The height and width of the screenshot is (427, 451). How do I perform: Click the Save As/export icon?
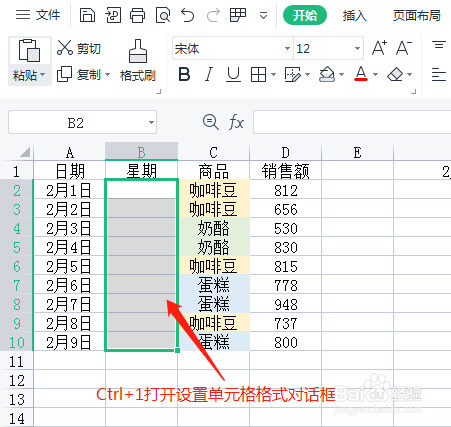click(x=113, y=15)
